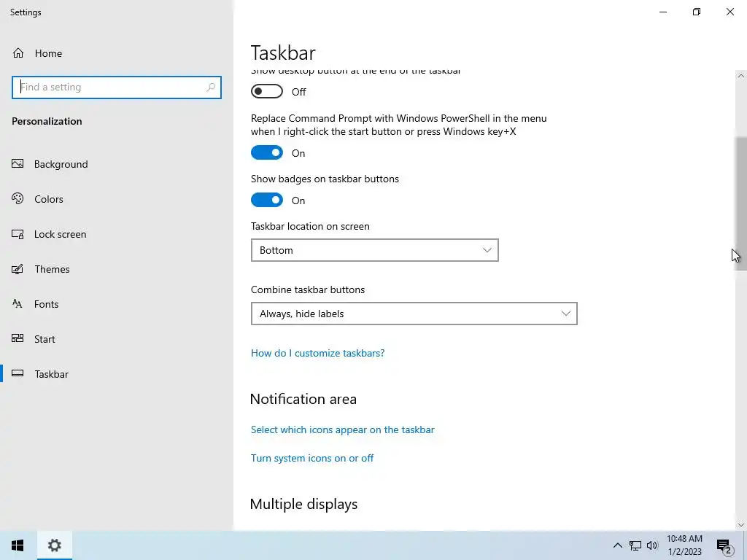This screenshot has width=747, height=560.
Task: Go to Settings Home
Action: (x=48, y=53)
